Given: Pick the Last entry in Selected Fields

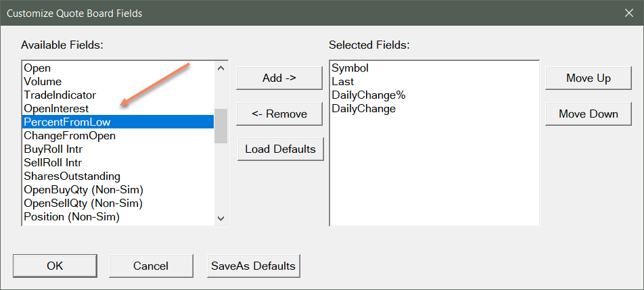Looking at the screenshot, I should (342, 82).
